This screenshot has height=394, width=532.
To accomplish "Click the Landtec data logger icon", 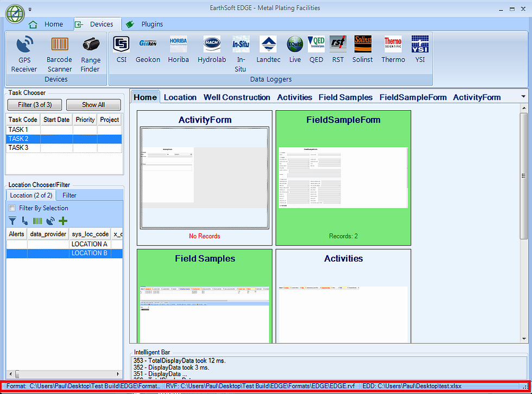I will point(268,49).
